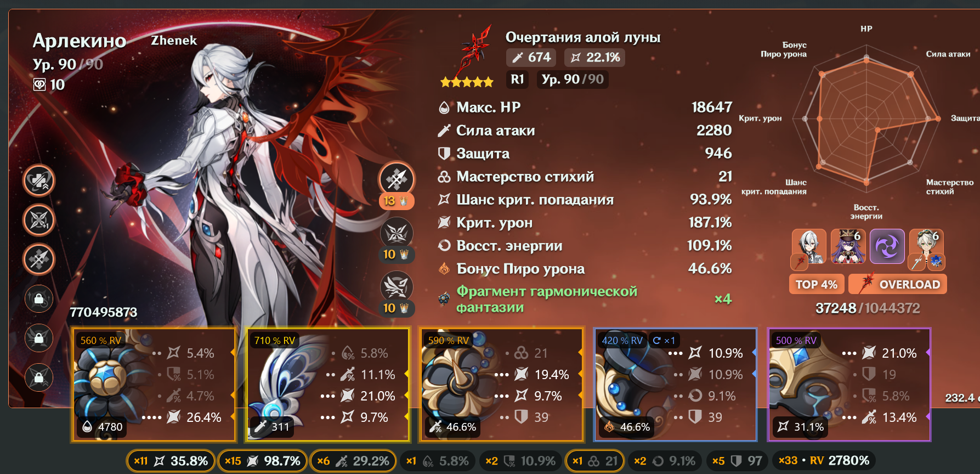
Task: Click the x15 crit damage 98.7% chip
Action: 262,461
